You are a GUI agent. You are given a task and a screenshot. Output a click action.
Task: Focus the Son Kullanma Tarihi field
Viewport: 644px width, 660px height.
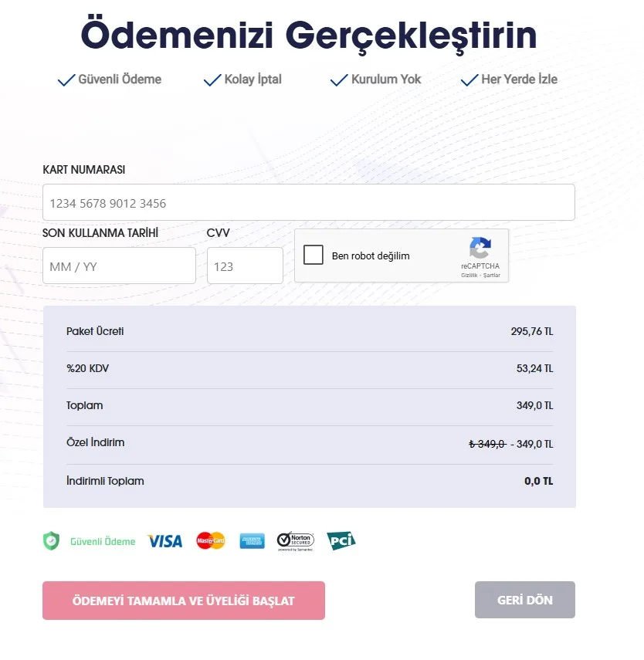tap(119, 266)
